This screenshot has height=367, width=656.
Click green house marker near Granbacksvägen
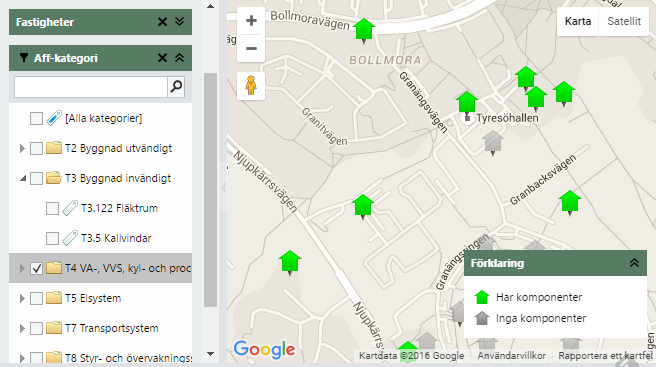pos(569,202)
